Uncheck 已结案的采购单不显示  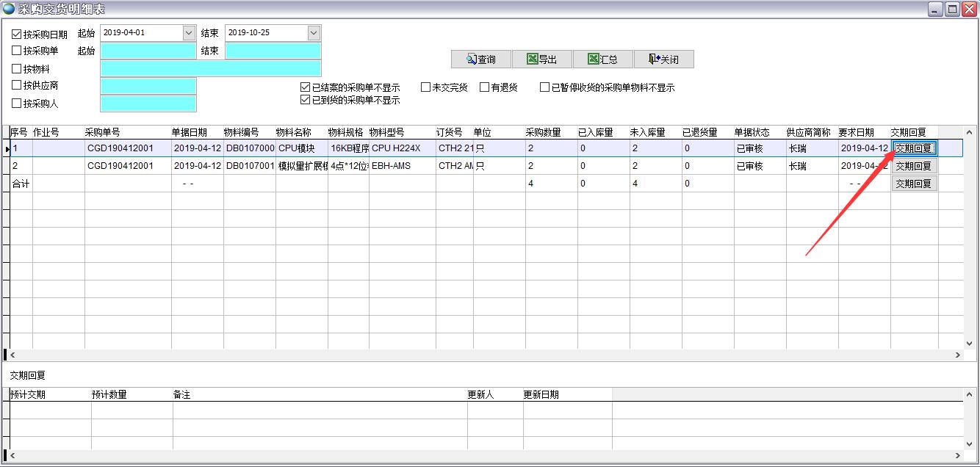tap(306, 87)
